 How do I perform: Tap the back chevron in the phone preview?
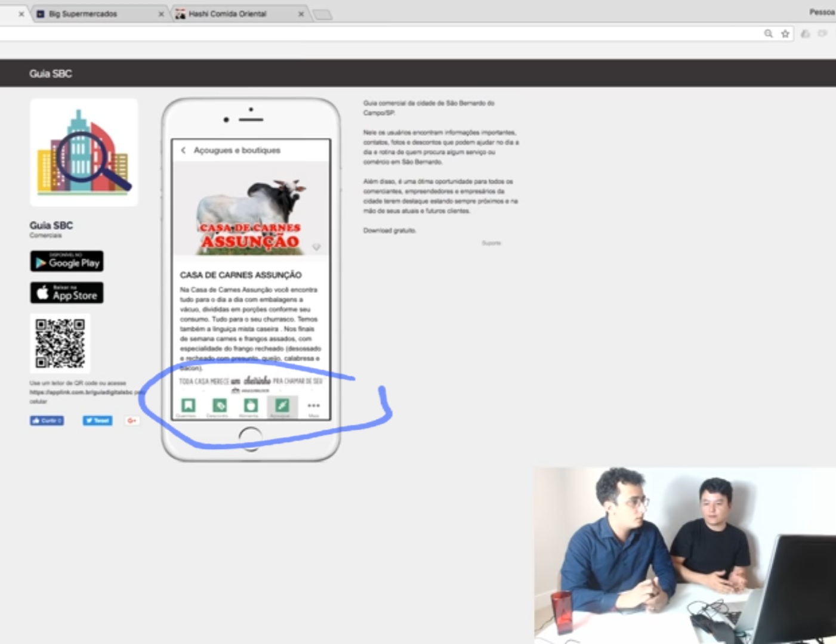[x=183, y=150]
